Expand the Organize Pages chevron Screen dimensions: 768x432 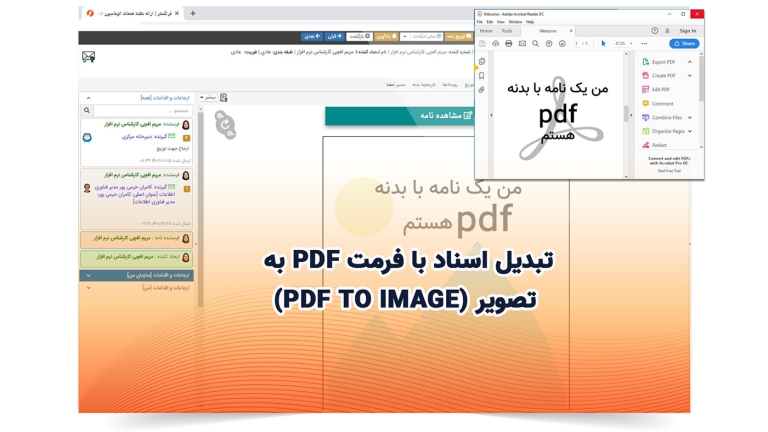tap(690, 131)
